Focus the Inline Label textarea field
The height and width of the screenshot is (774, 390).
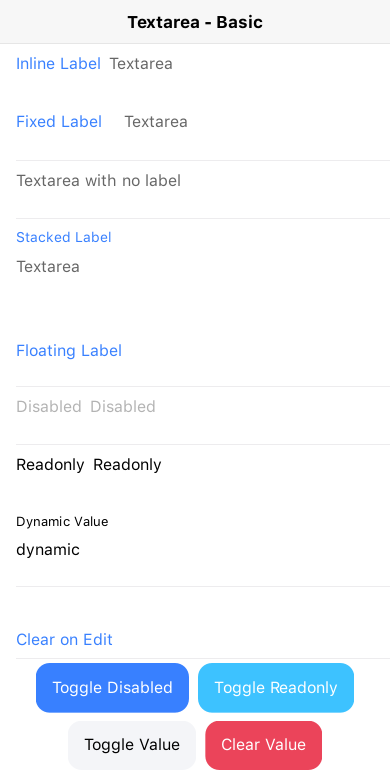pyautogui.click(x=249, y=73)
